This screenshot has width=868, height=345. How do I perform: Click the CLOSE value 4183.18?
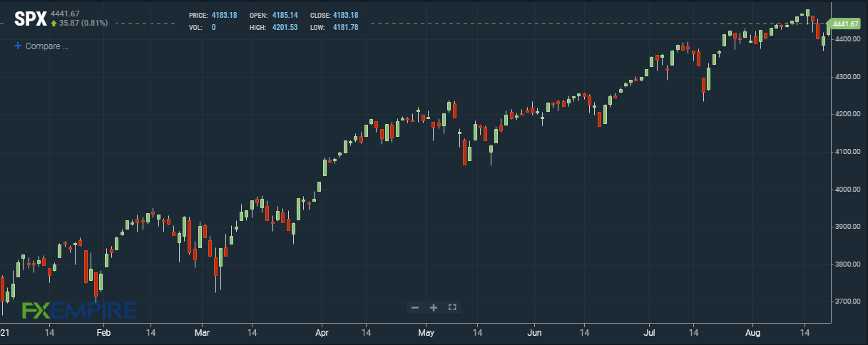[x=346, y=15]
